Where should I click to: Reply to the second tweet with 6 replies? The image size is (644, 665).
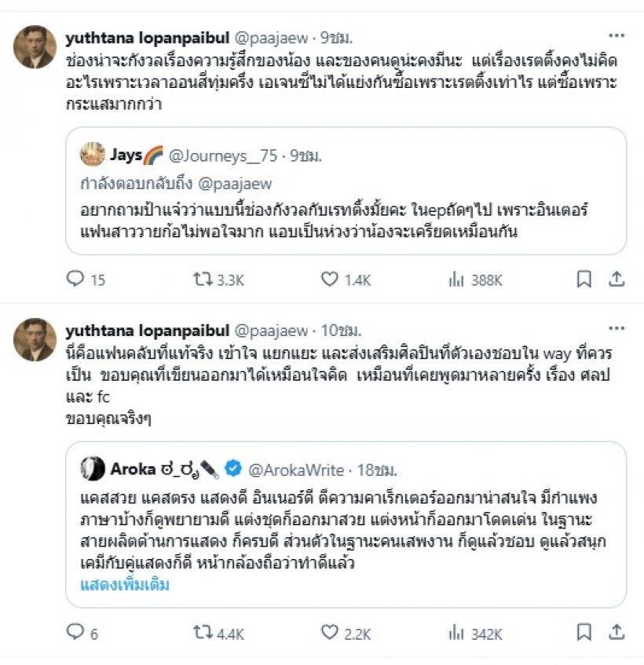pos(76,633)
